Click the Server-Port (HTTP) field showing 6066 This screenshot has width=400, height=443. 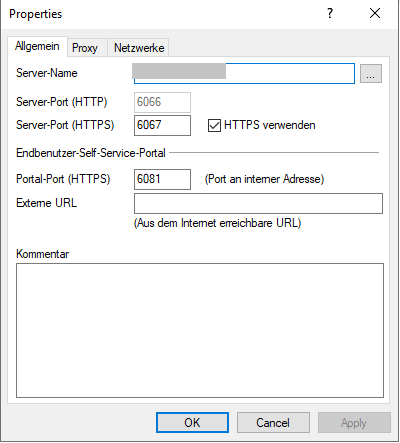[x=162, y=102]
